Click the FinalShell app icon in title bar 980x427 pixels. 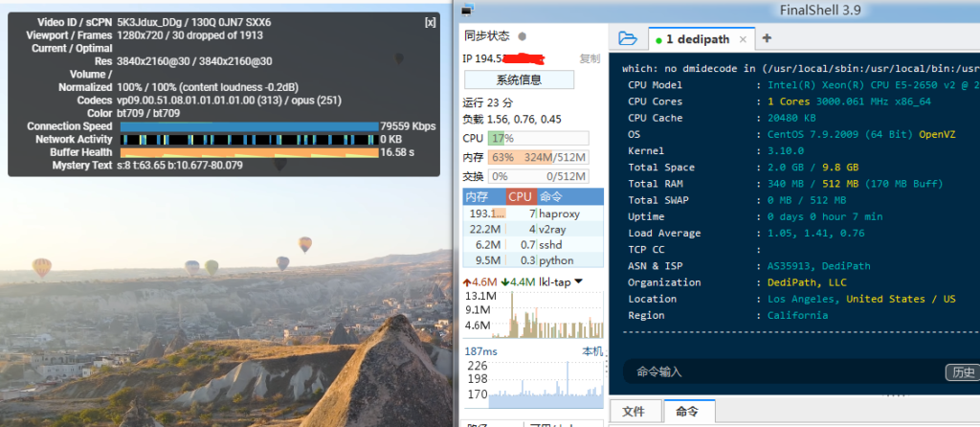click(466, 11)
